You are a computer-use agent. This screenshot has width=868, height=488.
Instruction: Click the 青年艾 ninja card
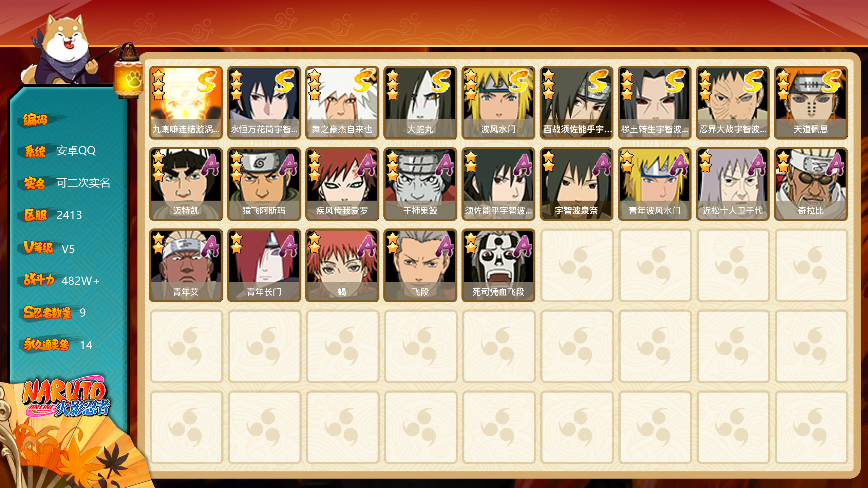pyautogui.click(x=186, y=265)
